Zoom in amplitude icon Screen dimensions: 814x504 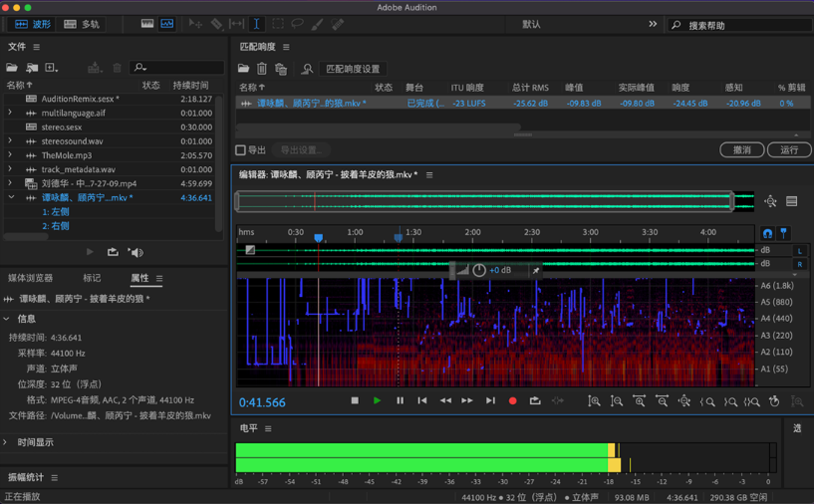pos(594,401)
